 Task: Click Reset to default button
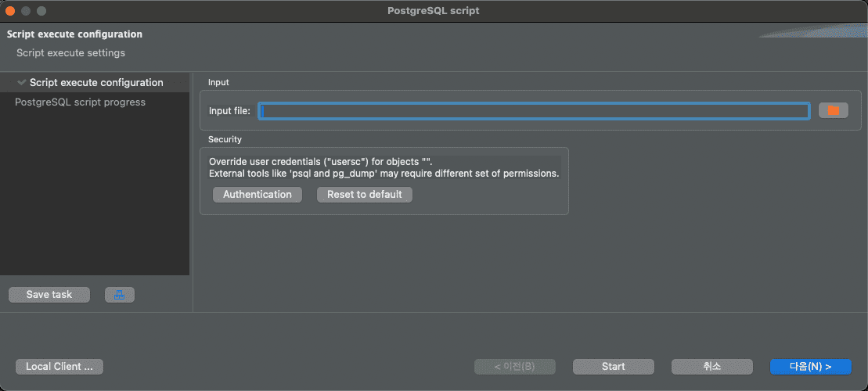pos(364,195)
